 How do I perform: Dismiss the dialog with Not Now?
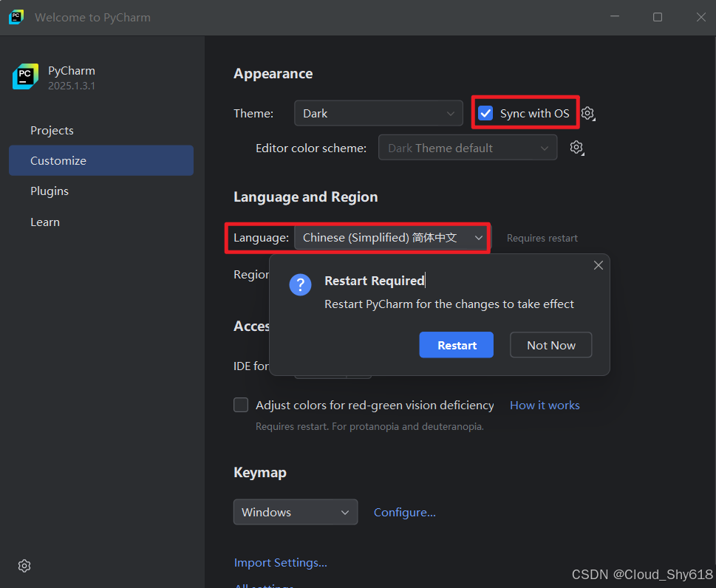click(x=551, y=345)
